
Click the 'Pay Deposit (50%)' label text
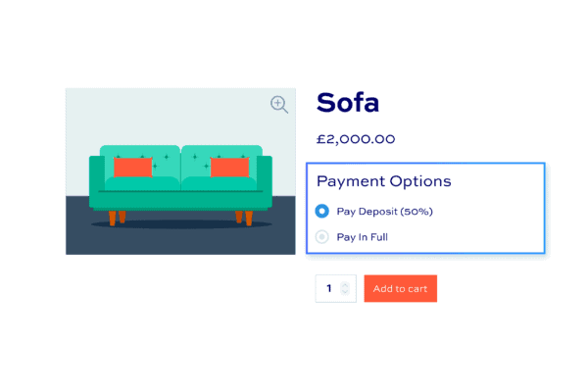tap(384, 212)
